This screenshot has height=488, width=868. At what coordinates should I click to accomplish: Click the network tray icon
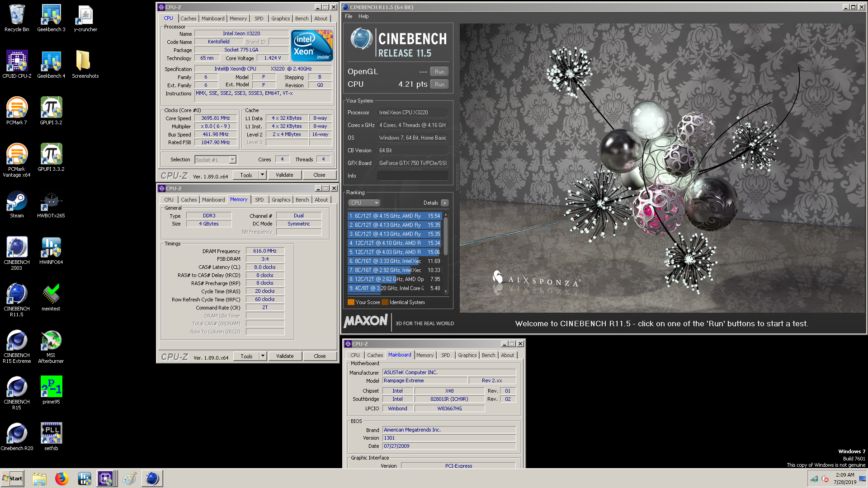pyautogui.click(x=814, y=479)
